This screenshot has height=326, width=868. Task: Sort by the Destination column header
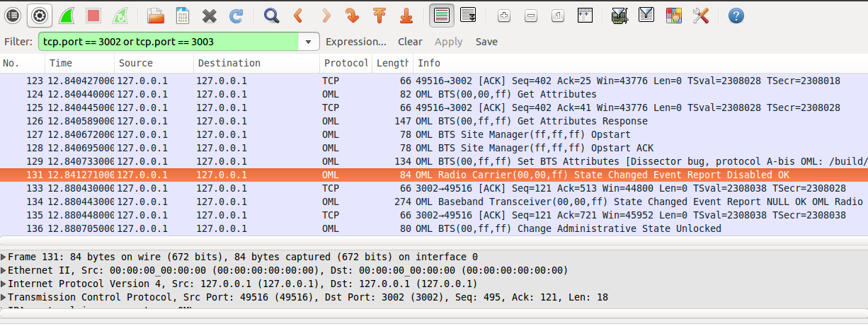pos(257,64)
